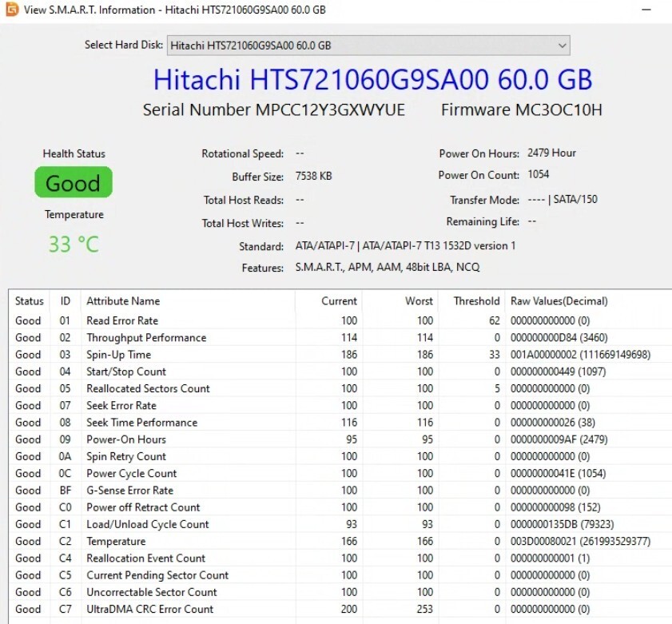Click the Status column header
Screen dimensions: 672x624
click(29, 301)
